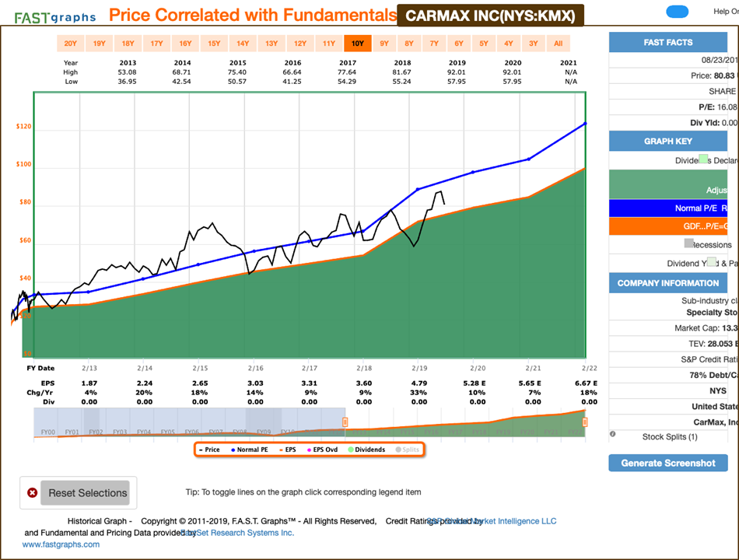The width and height of the screenshot is (739, 560).
Task: Click the CARMAX INC(NYS:KMX) ticker title
Action: (490, 16)
